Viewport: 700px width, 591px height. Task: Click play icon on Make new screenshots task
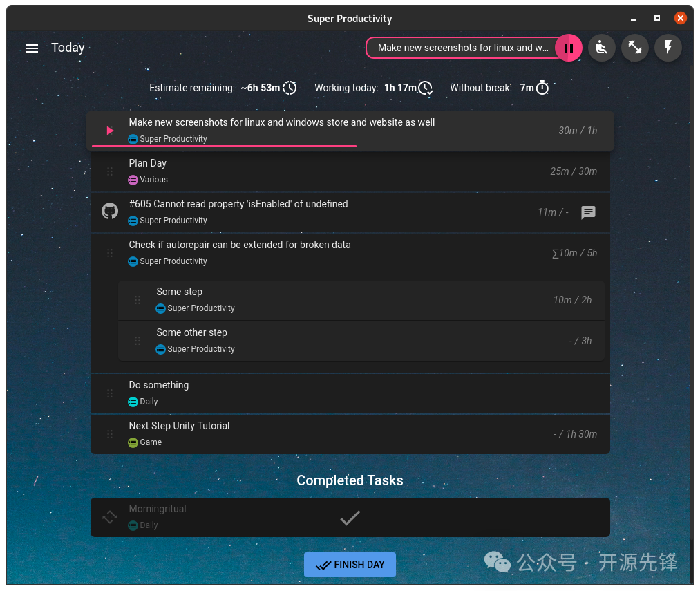(x=110, y=131)
